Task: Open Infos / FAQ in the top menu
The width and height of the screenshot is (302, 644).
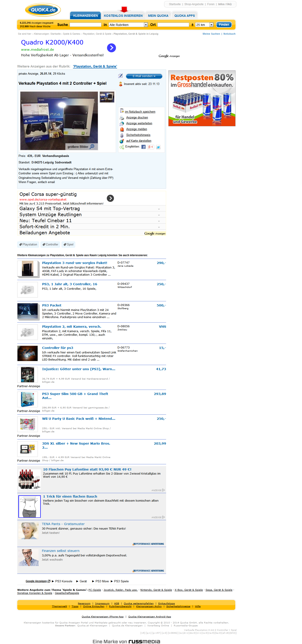Action: (x=225, y=4)
